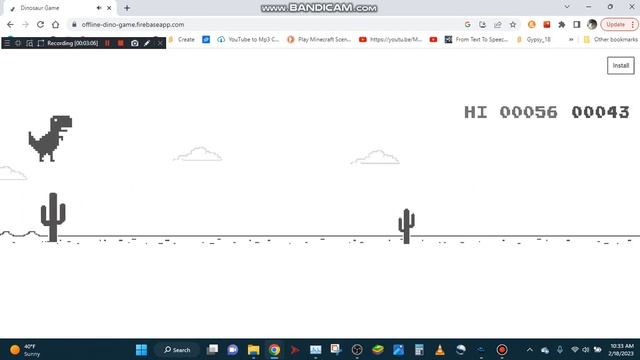Open the Bandicam record icon on the taskbar
This screenshot has height=360, width=640.
click(x=502, y=350)
